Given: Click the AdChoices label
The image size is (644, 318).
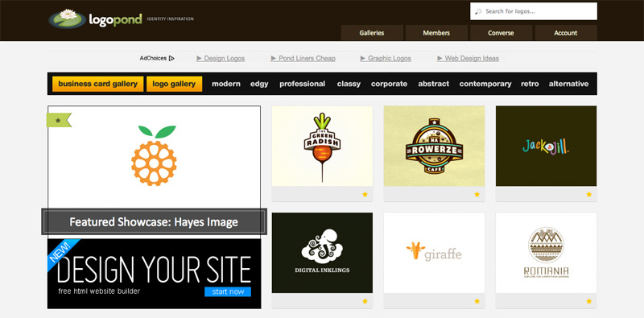Looking at the screenshot, I should 153,58.
